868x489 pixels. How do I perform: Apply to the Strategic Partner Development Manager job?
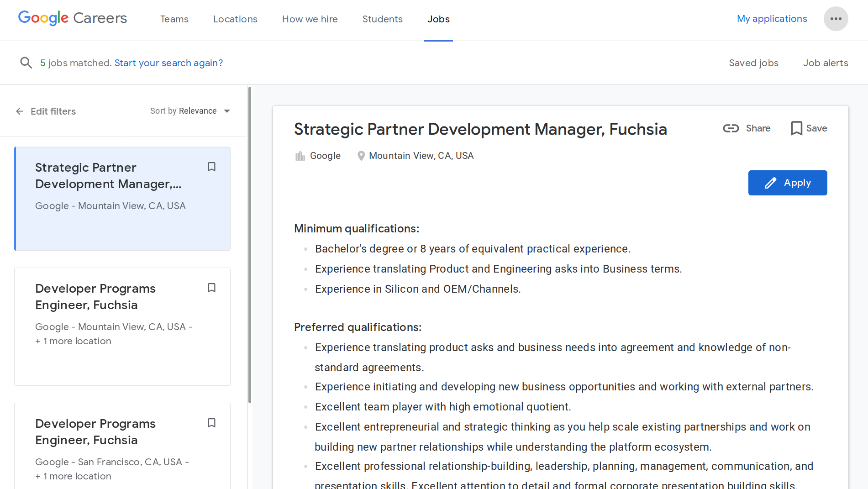(x=787, y=183)
